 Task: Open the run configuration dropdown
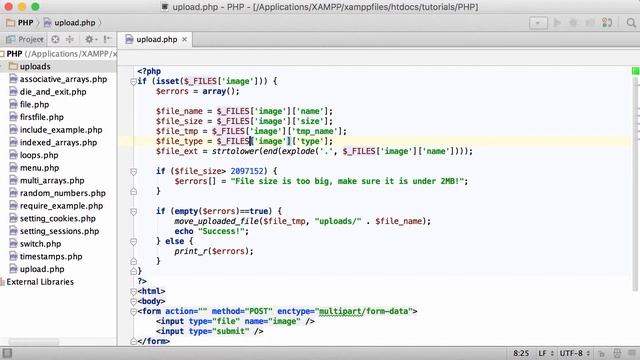point(538,22)
